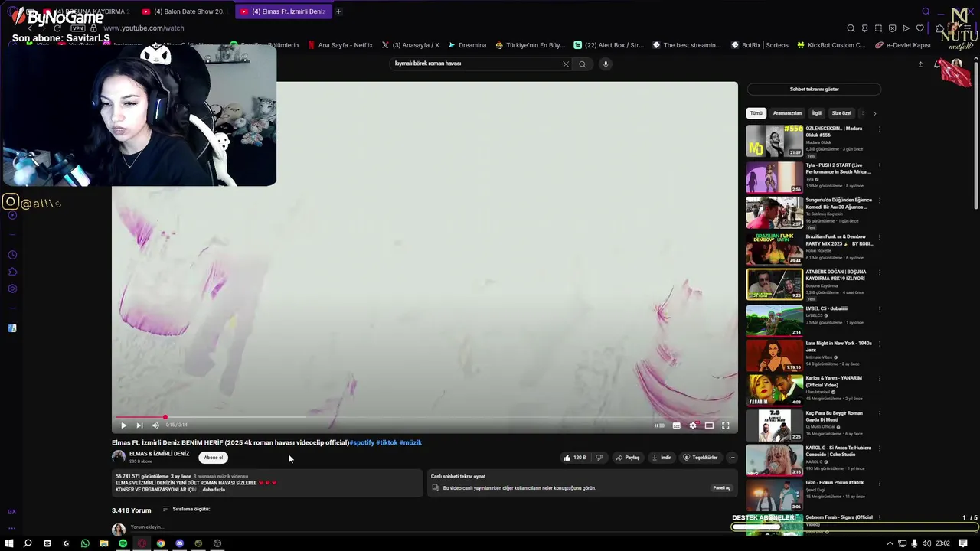980x551 pixels.
Task: Open ad blocker shield icon
Action: pyautogui.click(x=892, y=28)
